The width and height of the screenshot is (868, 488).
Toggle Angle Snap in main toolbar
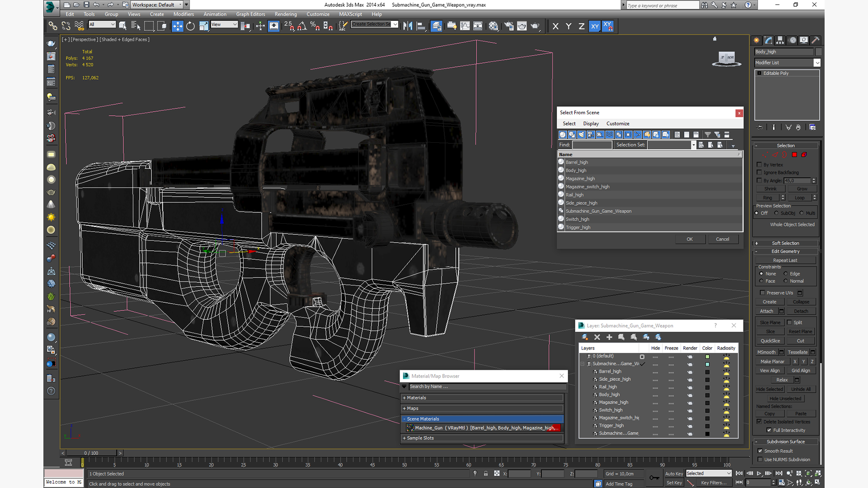pyautogui.click(x=302, y=26)
